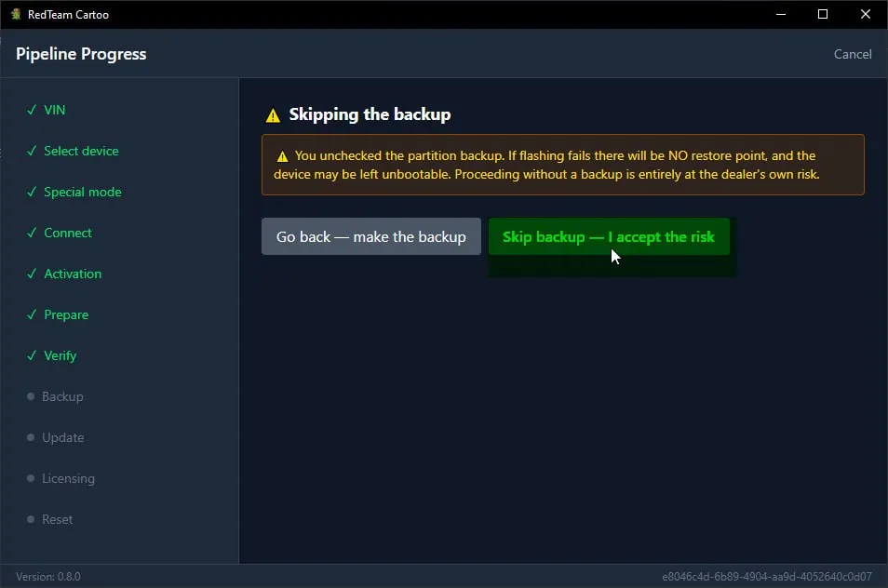The height and width of the screenshot is (588, 888).
Task: Click the VIN checkmark icon
Action: 32,110
